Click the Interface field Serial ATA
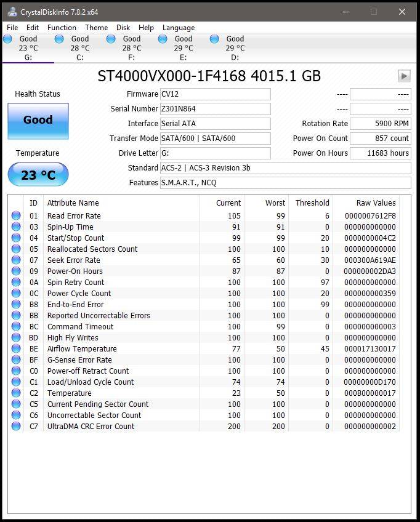 click(215, 124)
